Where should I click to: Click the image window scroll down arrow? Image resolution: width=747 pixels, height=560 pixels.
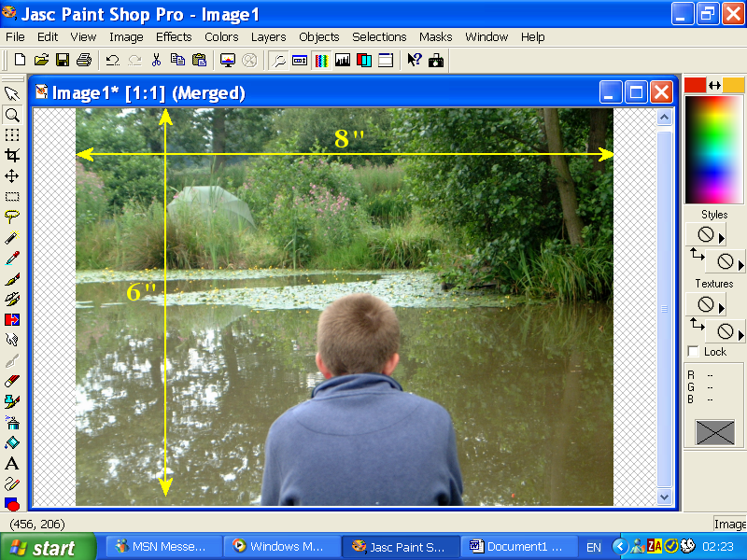point(665,497)
